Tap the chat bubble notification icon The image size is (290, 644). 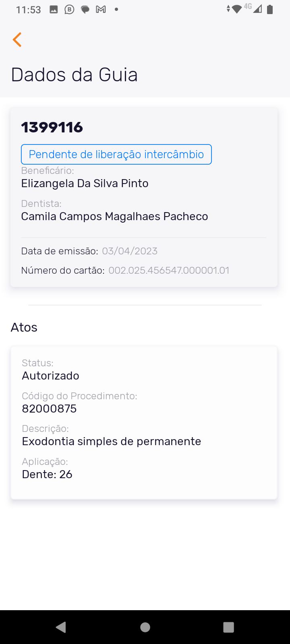(85, 9)
